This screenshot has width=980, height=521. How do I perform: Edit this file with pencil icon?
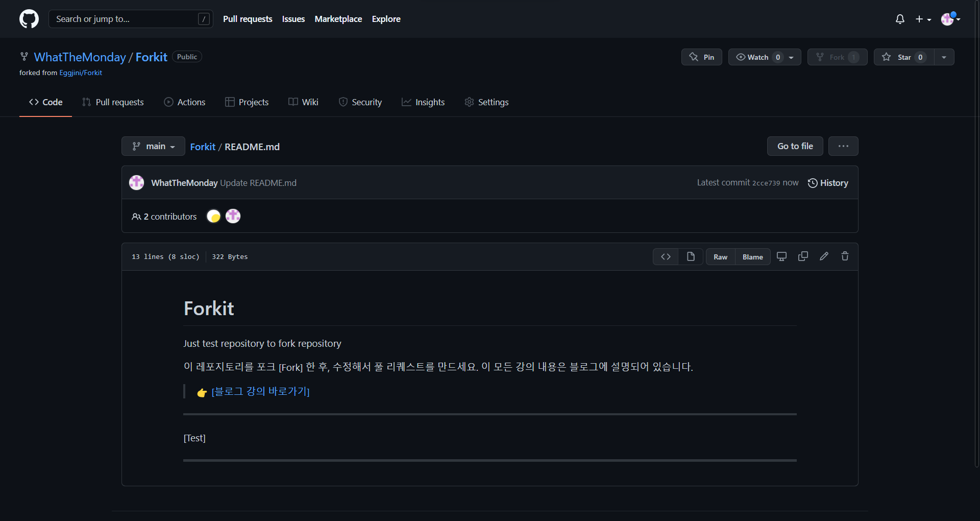click(x=824, y=256)
